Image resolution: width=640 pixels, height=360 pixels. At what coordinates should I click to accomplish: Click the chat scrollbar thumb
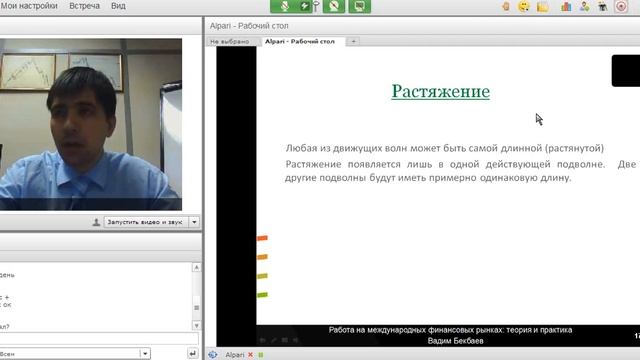coord(196,307)
